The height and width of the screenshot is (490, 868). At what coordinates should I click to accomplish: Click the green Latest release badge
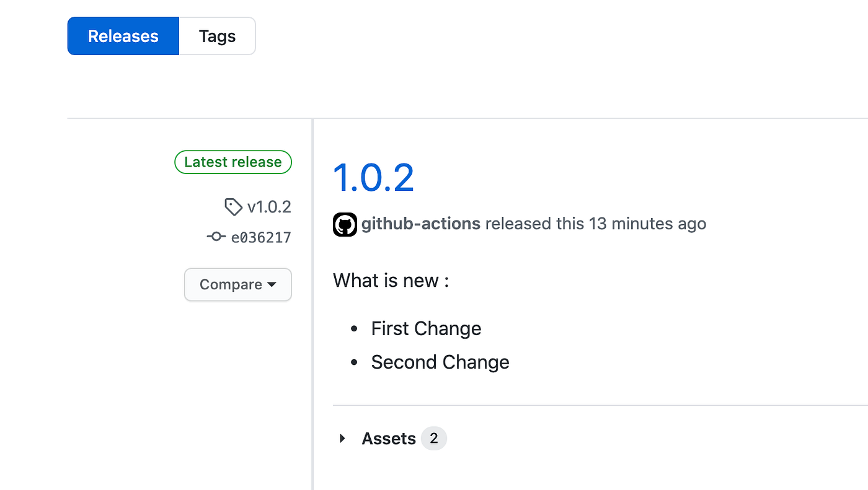pyautogui.click(x=233, y=162)
